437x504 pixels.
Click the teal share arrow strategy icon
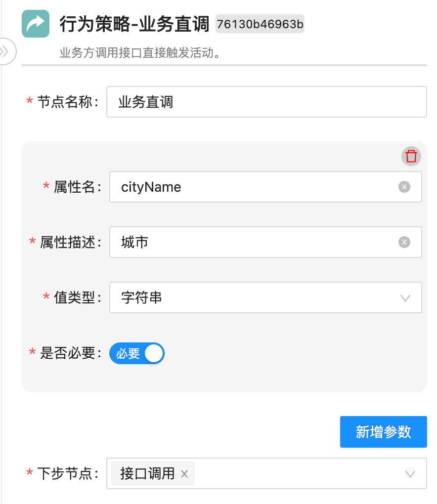click(36, 24)
